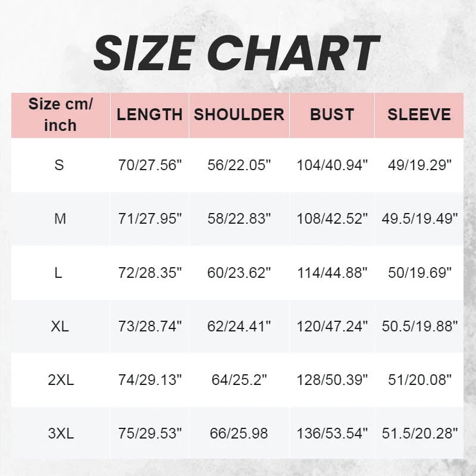The image size is (476, 476).
Task: Click the SLEEVE column header
Action: pos(419,115)
